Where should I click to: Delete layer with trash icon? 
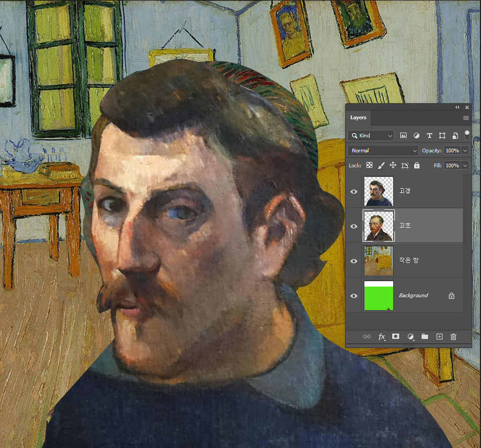(453, 337)
